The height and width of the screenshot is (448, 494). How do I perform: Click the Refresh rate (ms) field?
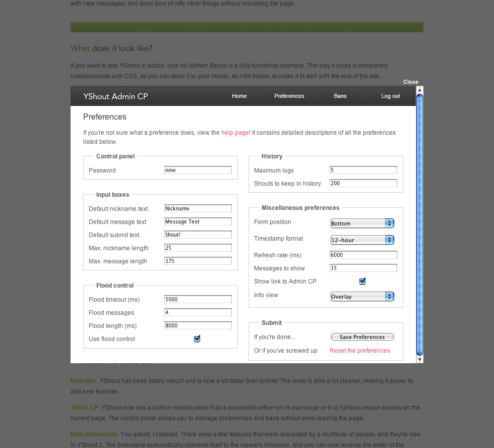(x=363, y=255)
